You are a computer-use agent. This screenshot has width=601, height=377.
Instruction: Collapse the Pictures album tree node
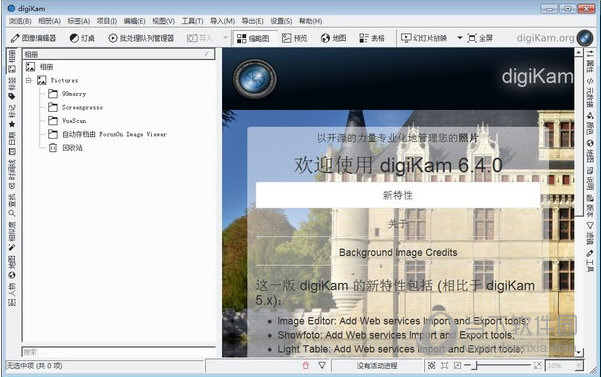(x=29, y=80)
